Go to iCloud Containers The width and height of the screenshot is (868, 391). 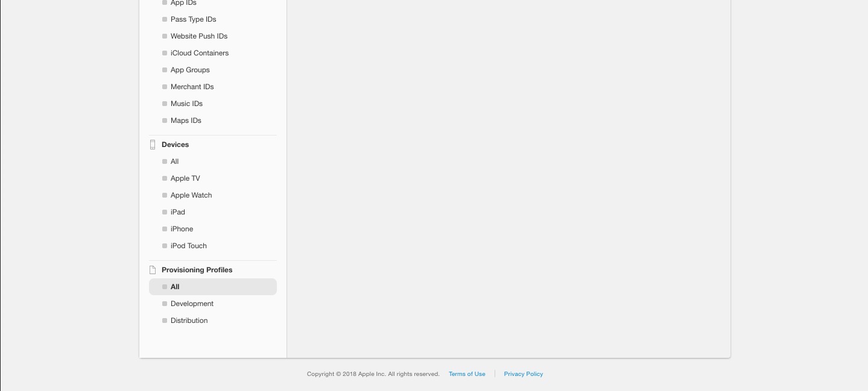point(200,53)
